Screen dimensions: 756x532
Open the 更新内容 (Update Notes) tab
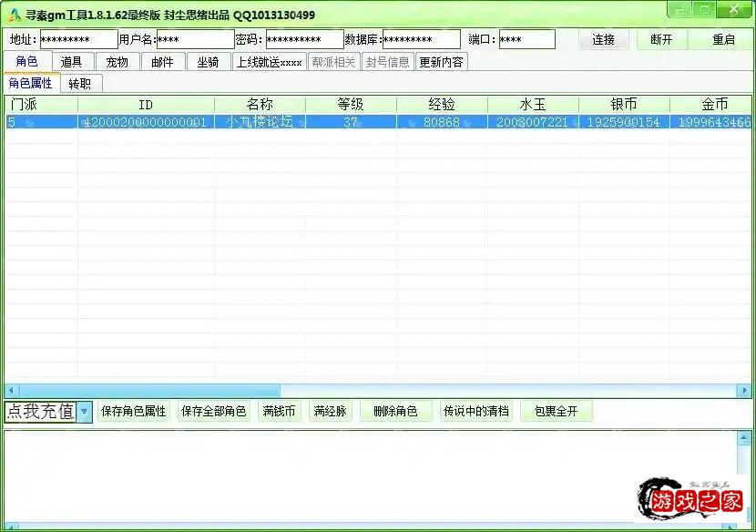click(440, 62)
